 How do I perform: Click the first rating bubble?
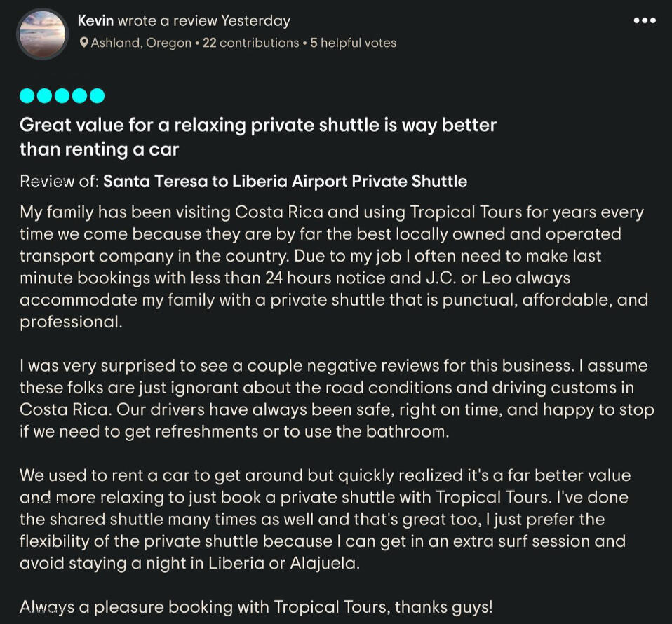27,95
